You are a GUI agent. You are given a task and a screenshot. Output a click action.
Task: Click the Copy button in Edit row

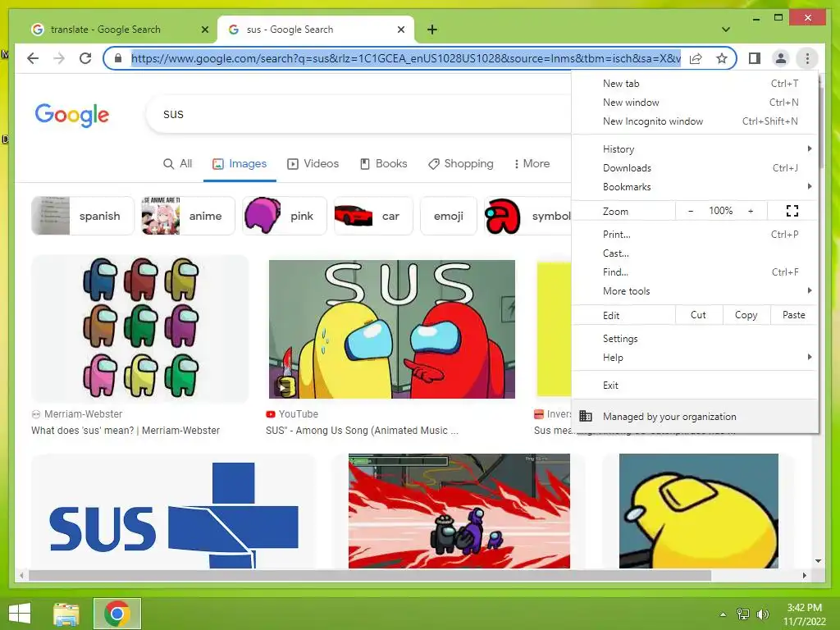[x=746, y=315]
